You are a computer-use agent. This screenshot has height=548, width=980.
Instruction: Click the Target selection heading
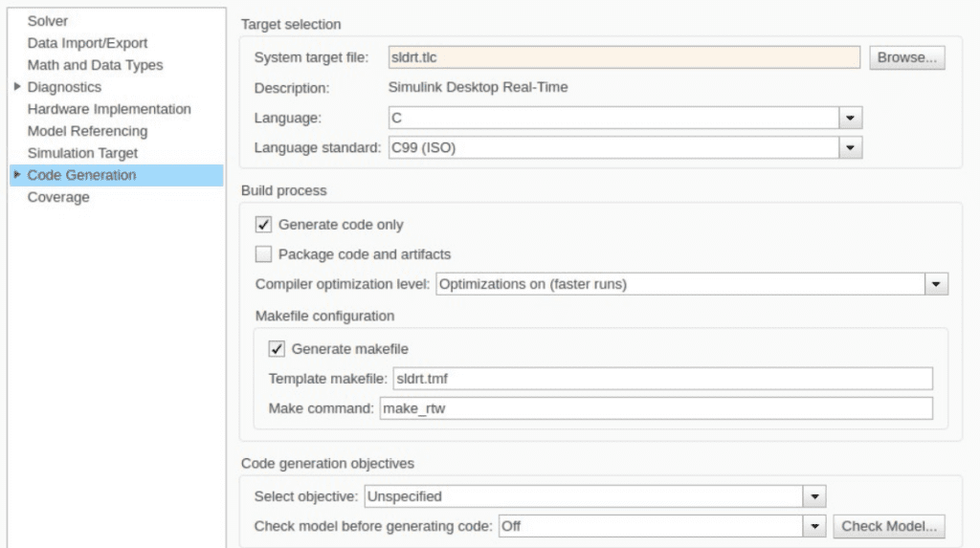[x=291, y=24]
